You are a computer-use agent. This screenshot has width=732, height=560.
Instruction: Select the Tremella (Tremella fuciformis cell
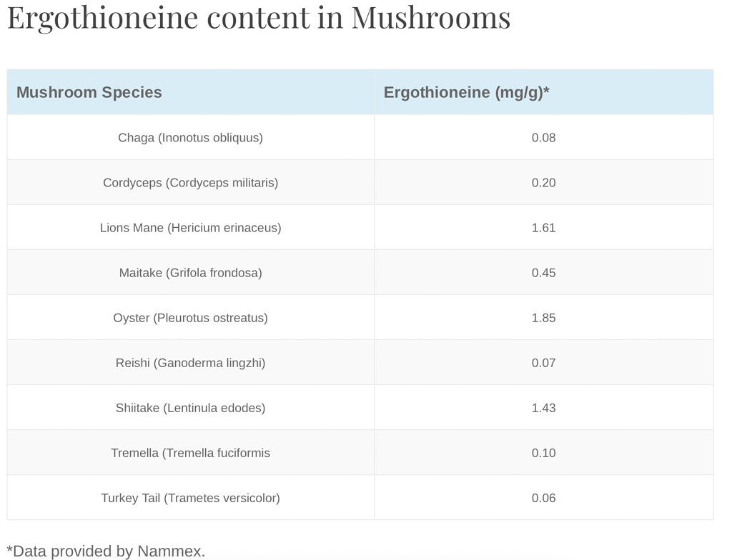pyautogui.click(x=190, y=453)
